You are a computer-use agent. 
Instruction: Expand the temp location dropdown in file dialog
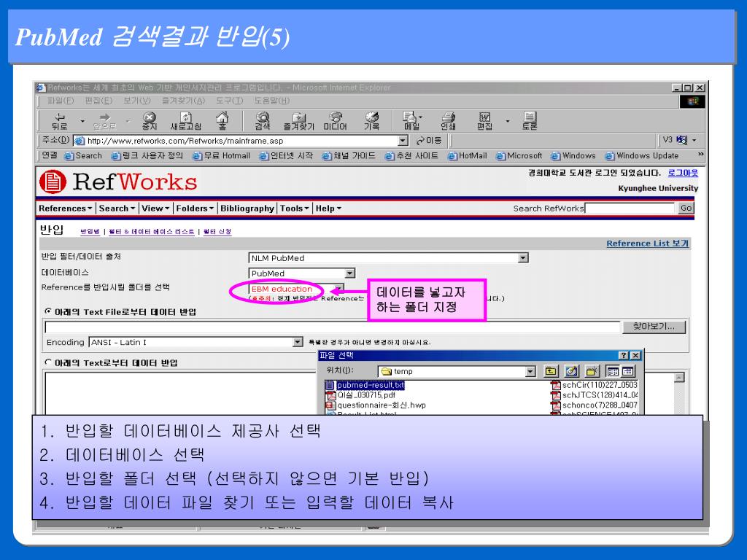530,371
